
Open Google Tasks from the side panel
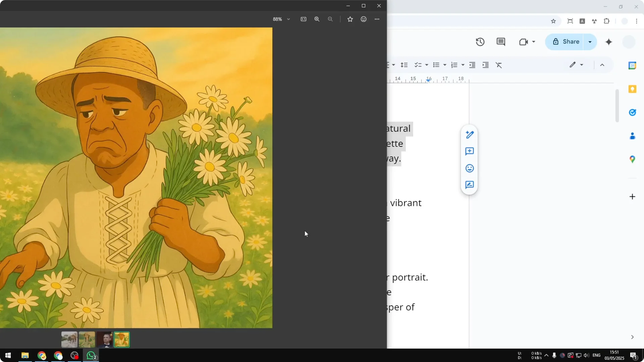(633, 112)
